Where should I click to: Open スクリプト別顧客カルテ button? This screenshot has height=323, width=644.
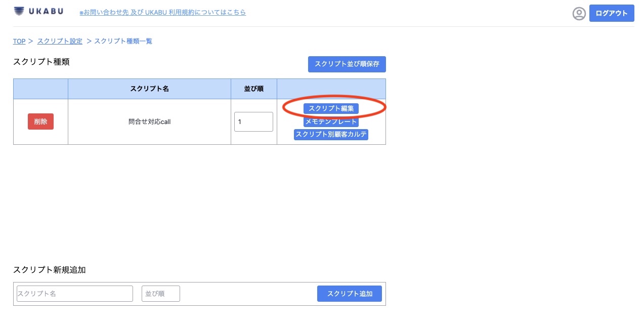pyautogui.click(x=331, y=135)
